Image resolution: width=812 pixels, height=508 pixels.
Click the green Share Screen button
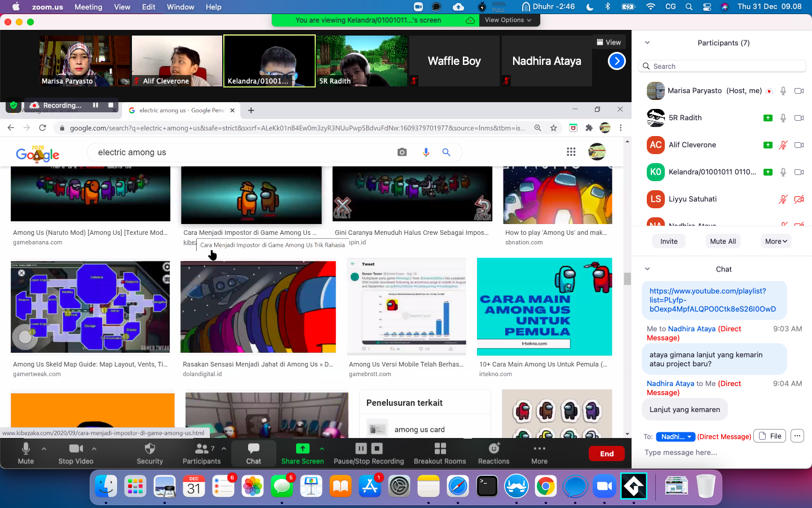(303, 453)
